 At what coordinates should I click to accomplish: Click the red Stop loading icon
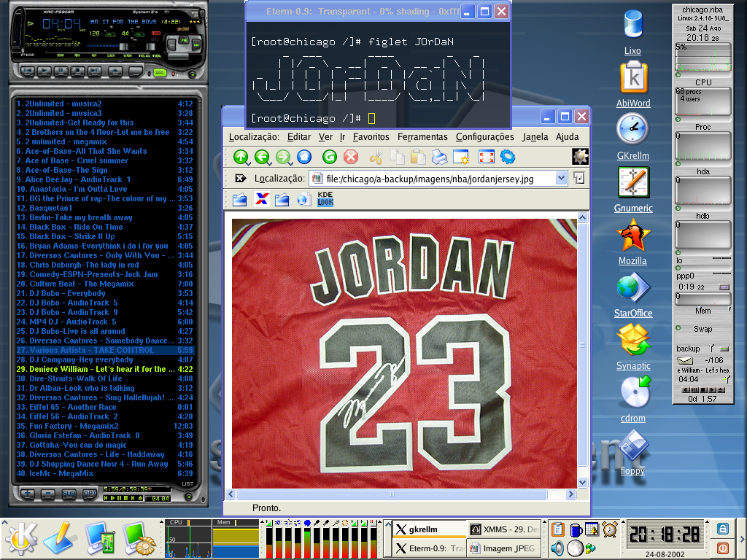[x=351, y=157]
